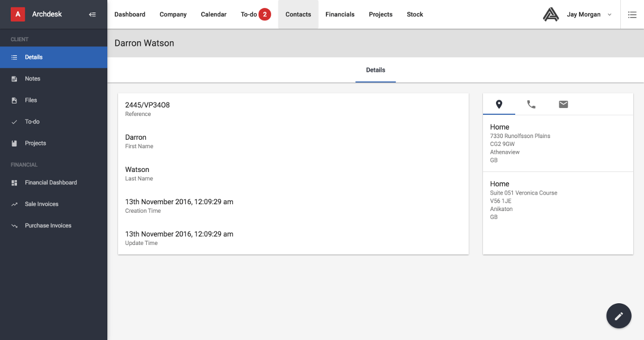Viewport: 644px width, 340px height.
Task: Click the Darron Watson page heading
Action: coord(144,43)
